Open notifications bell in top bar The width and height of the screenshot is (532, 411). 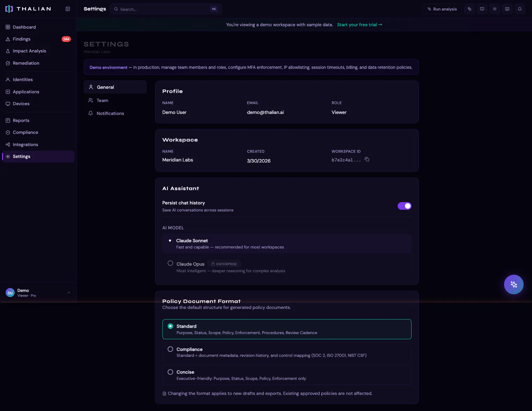pos(520,9)
